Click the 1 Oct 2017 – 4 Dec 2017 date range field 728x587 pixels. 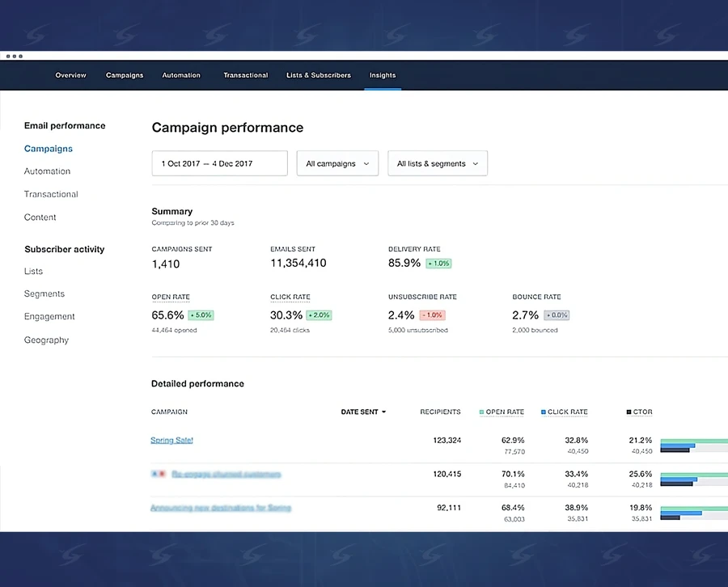(219, 163)
